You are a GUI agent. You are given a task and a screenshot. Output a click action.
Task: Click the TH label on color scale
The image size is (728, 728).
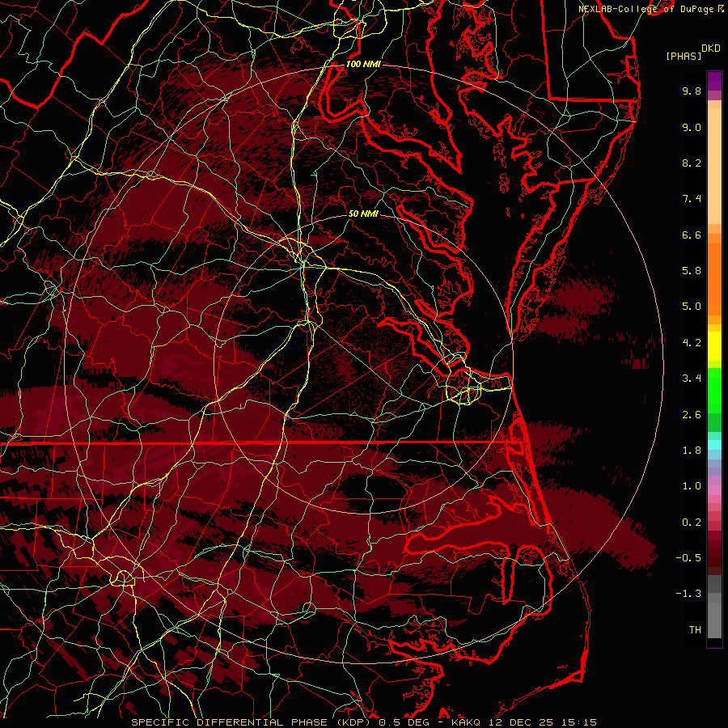tap(695, 630)
